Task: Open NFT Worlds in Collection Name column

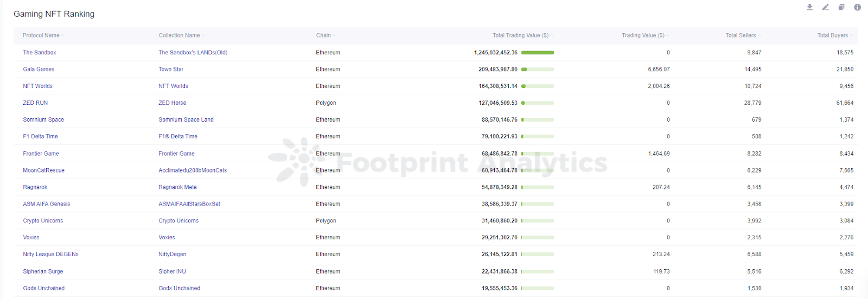Action: 173,86
